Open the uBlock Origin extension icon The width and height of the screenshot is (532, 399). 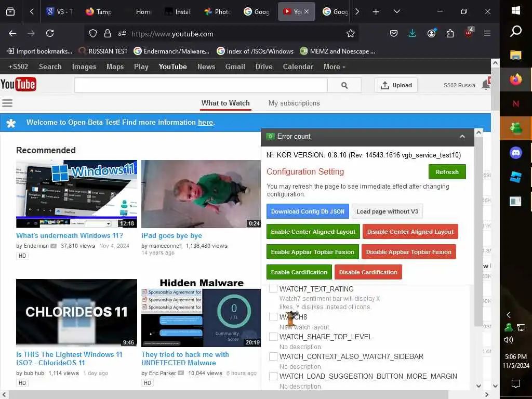pos(469,33)
